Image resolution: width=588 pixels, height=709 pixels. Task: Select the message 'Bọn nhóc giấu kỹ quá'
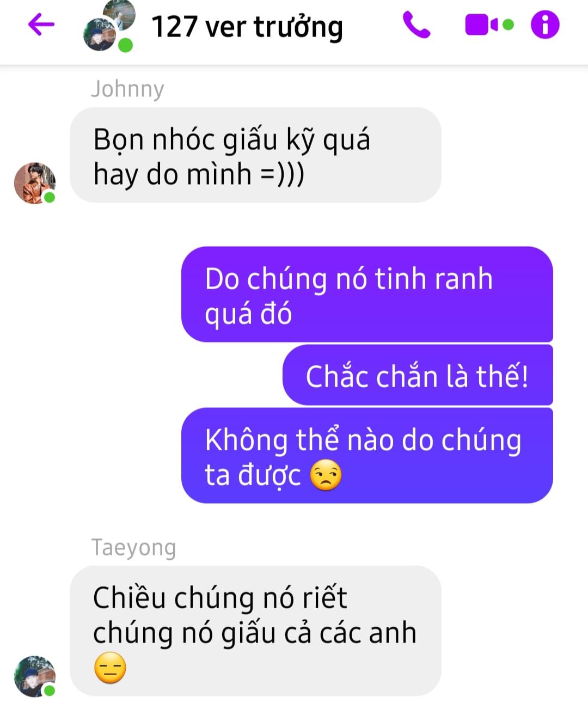(255, 155)
